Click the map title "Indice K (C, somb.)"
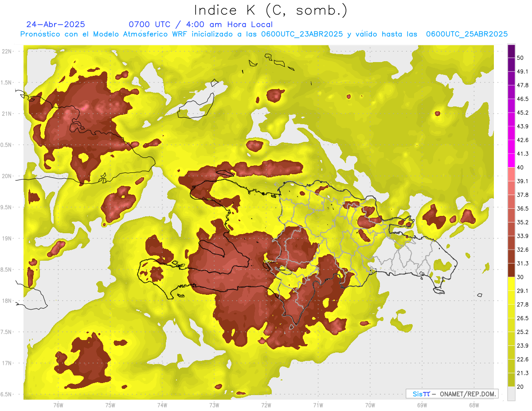The height and width of the screenshot is (411, 532). click(x=270, y=10)
